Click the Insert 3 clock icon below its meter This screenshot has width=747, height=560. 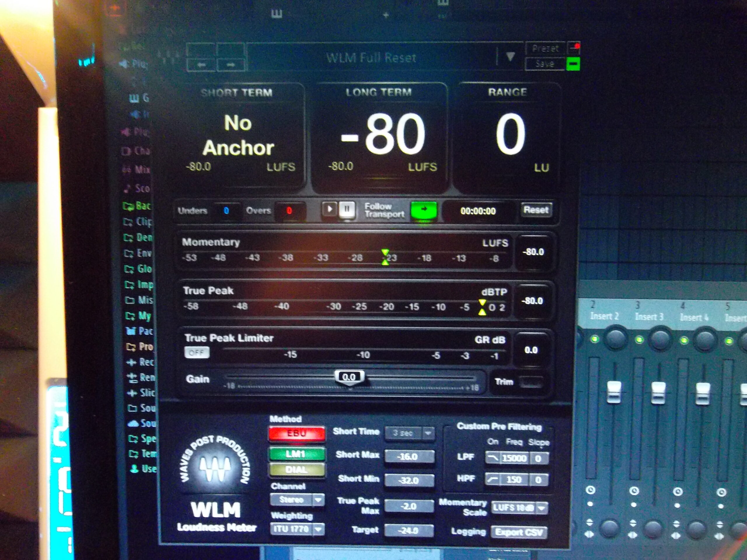634,491
